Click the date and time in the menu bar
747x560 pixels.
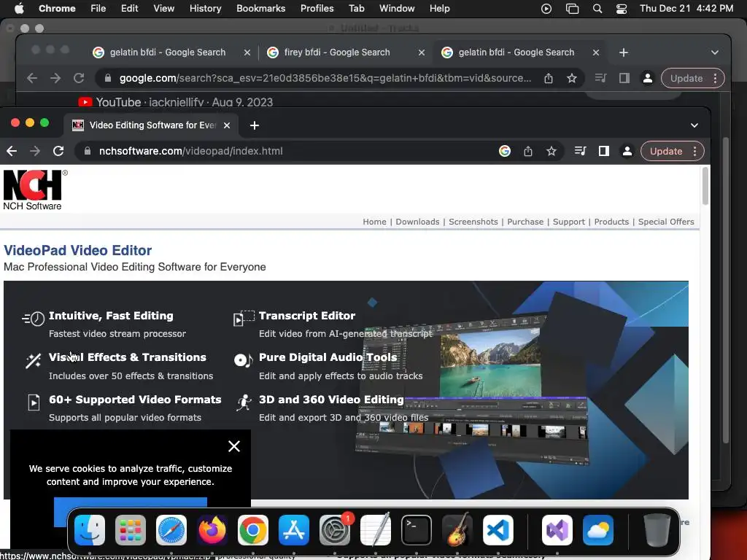click(686, 9)
